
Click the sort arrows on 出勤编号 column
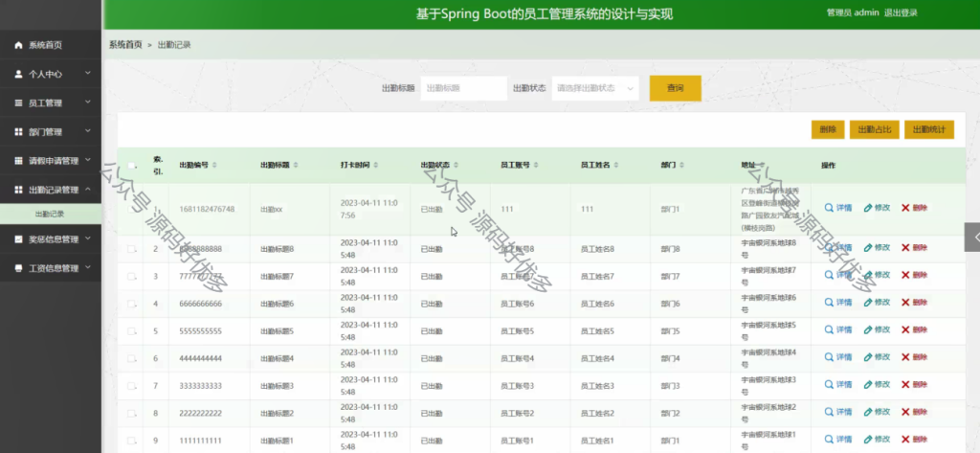coord(214,165)
